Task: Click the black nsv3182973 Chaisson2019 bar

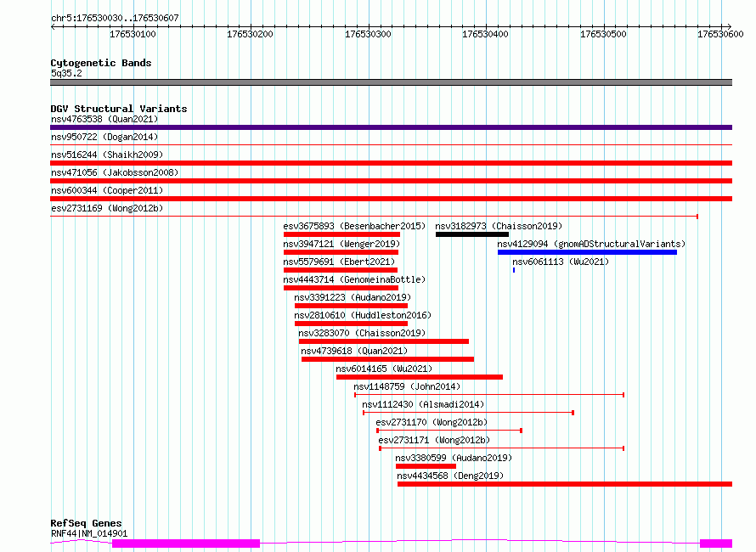Action: tap(472, 234)
